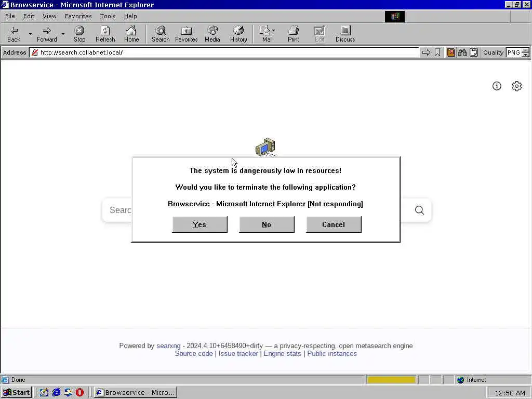Open the Quality PNG dropdown
Image resolution: width=532 pixels, height=399 pixels.
[x=513, y=52]
